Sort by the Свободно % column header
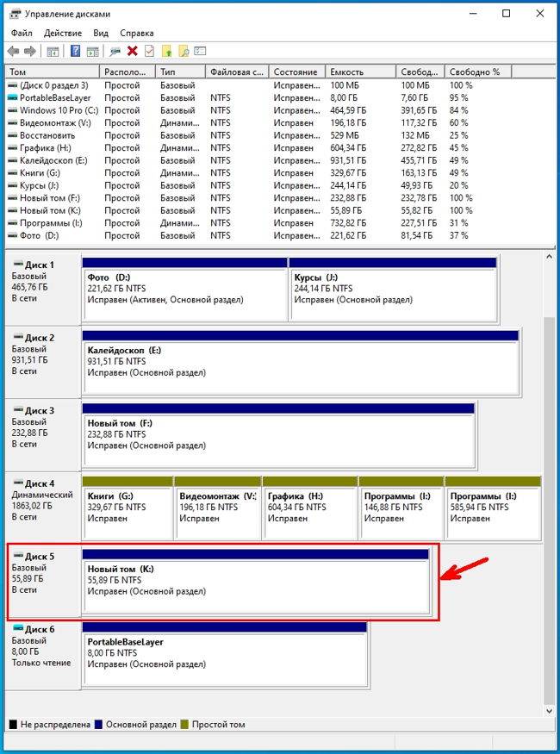Image resolution: width=560 pixels, height=754 pixels. click(478, 72)
